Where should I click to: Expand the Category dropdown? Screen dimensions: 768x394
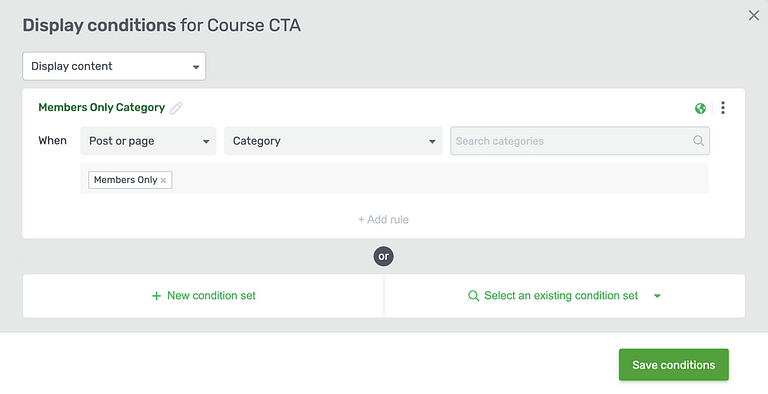click(x=333, y=141)
